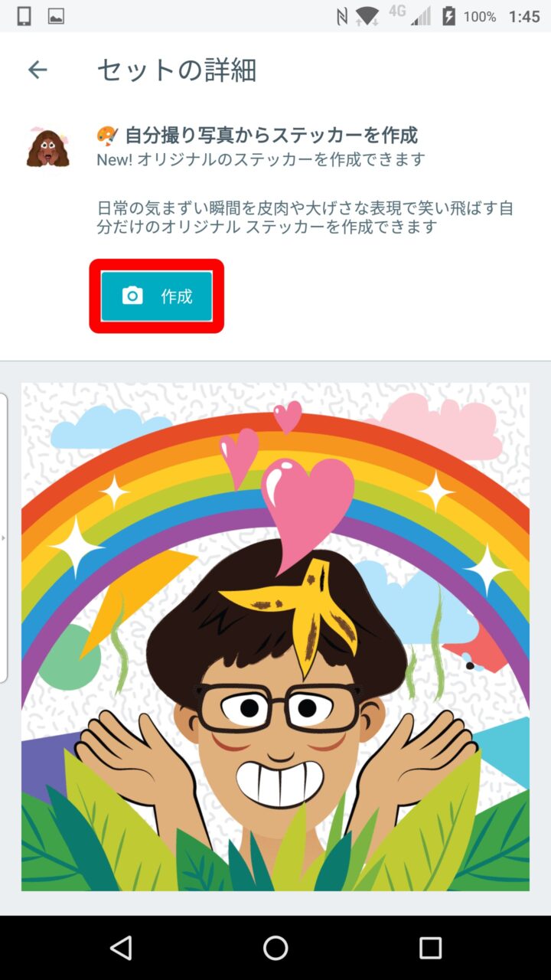Tap the 1:45 clock in status bar

524,16
